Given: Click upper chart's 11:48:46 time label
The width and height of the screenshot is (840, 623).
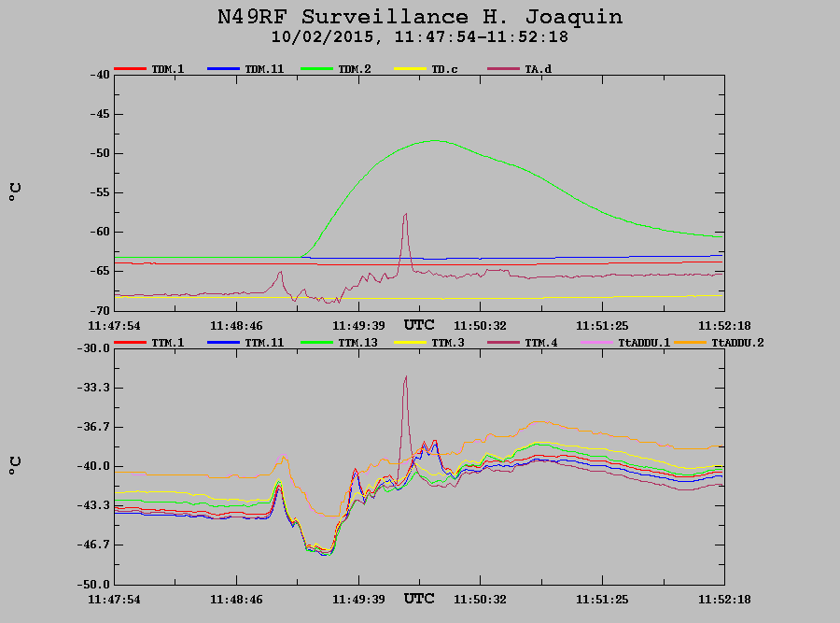Looking at the screenshot, I should pyautogui.click(x=236, y=326).
